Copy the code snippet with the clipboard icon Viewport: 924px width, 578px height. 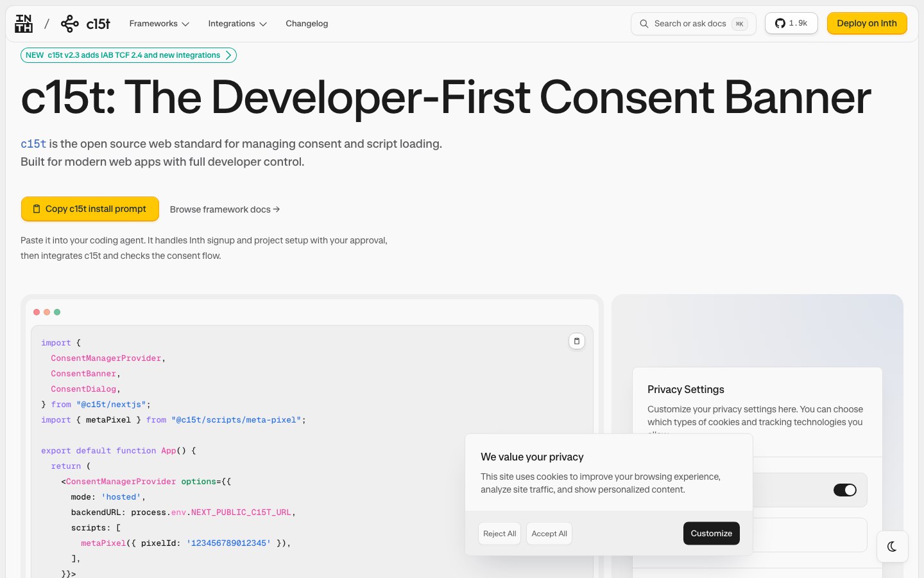coord(577,341)
